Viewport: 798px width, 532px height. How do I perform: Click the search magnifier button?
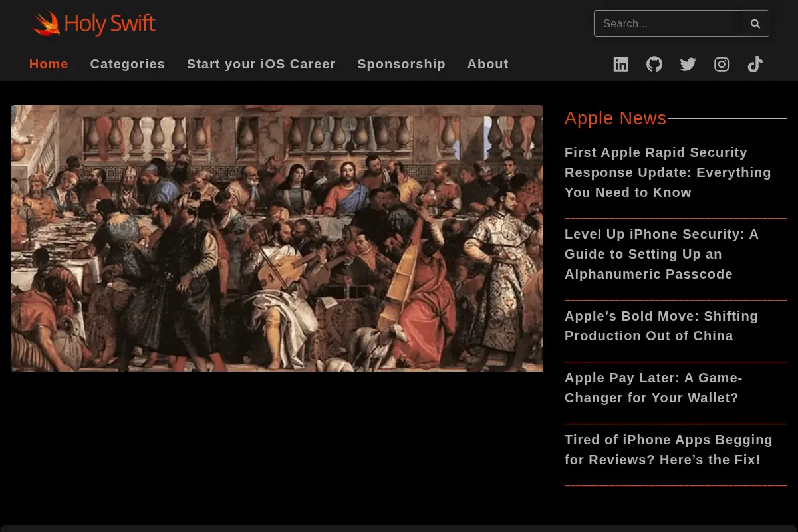(755, 23)
